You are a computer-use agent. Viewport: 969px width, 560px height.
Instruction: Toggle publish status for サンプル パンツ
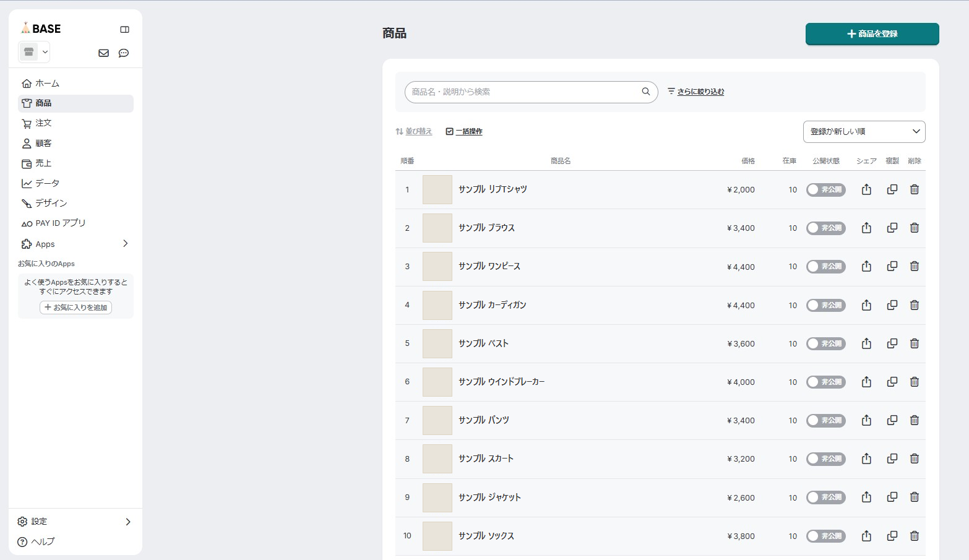click(x=825, y=420)
